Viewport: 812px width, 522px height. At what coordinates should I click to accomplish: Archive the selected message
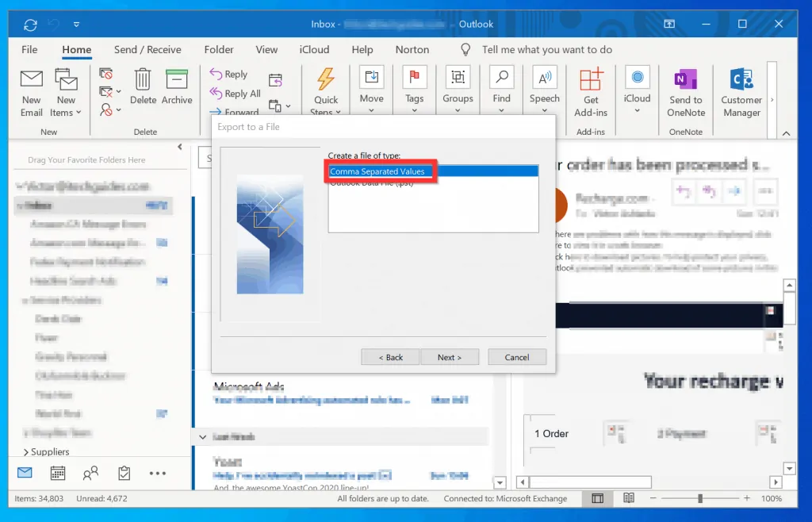click(177, 87)
